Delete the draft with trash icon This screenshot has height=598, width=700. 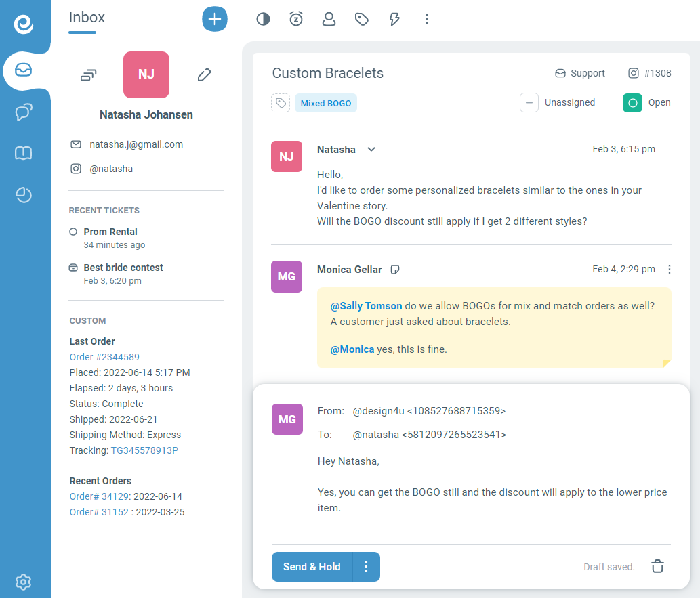[657, 567]
